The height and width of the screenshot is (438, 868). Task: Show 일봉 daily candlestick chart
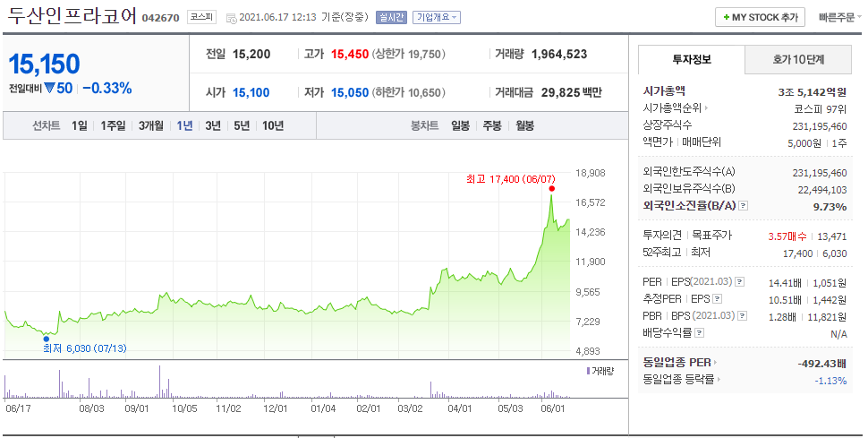point(460,126)
